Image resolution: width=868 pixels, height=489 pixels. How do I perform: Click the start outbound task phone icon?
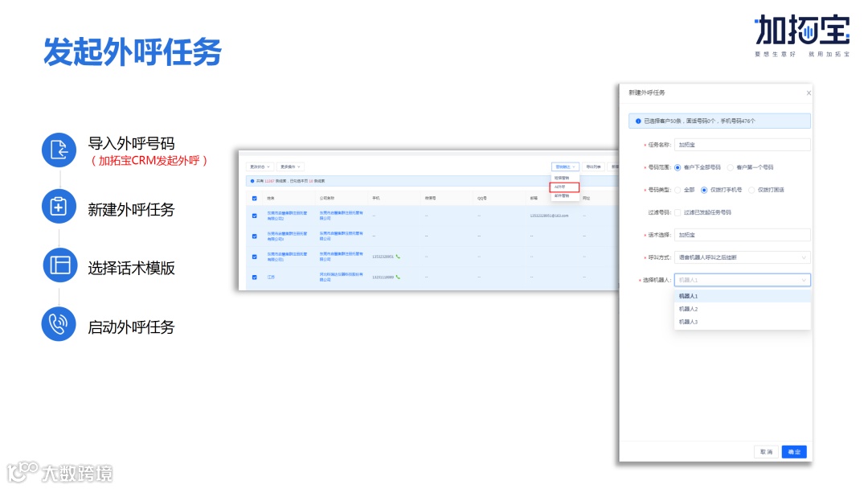[x=59, y=324]
